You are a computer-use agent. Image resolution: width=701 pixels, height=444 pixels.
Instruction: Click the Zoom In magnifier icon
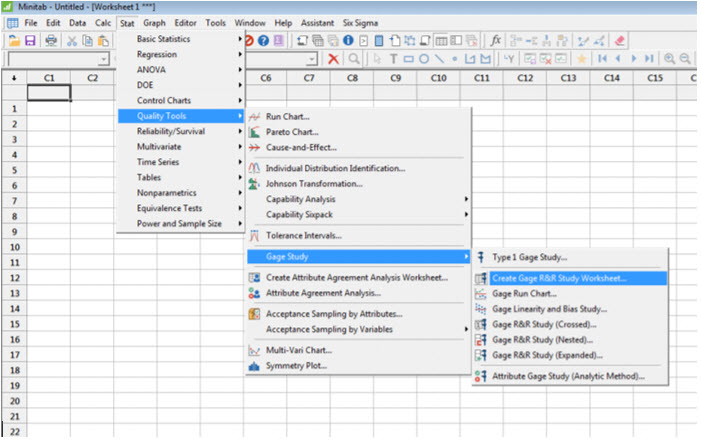(x=669, y=59)
